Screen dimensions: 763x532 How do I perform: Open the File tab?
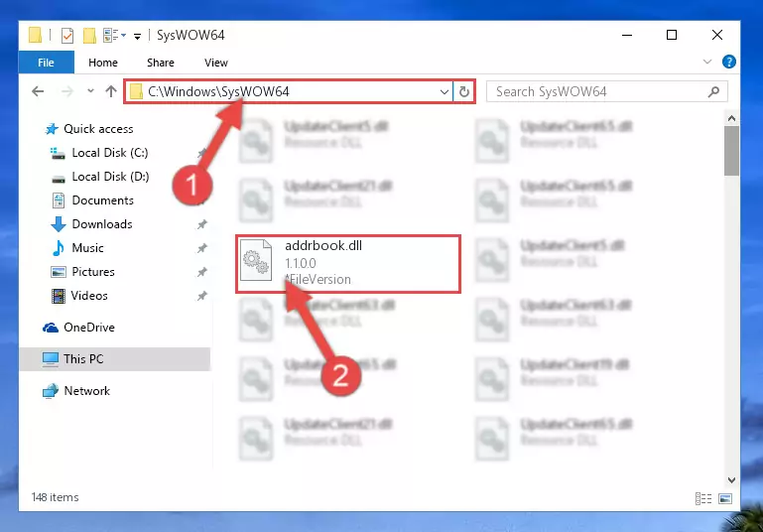[x=47, y=63]
